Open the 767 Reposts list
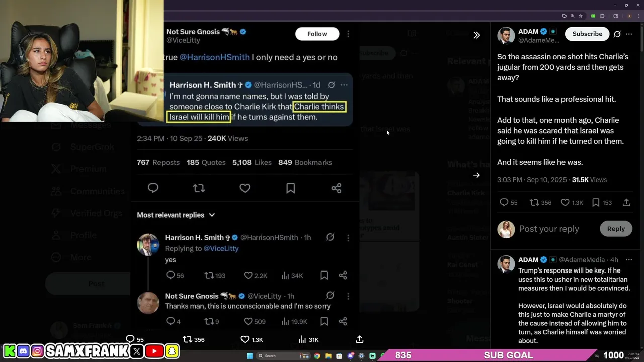The width and height of the screenshot is (644, 362). [158, 162]
